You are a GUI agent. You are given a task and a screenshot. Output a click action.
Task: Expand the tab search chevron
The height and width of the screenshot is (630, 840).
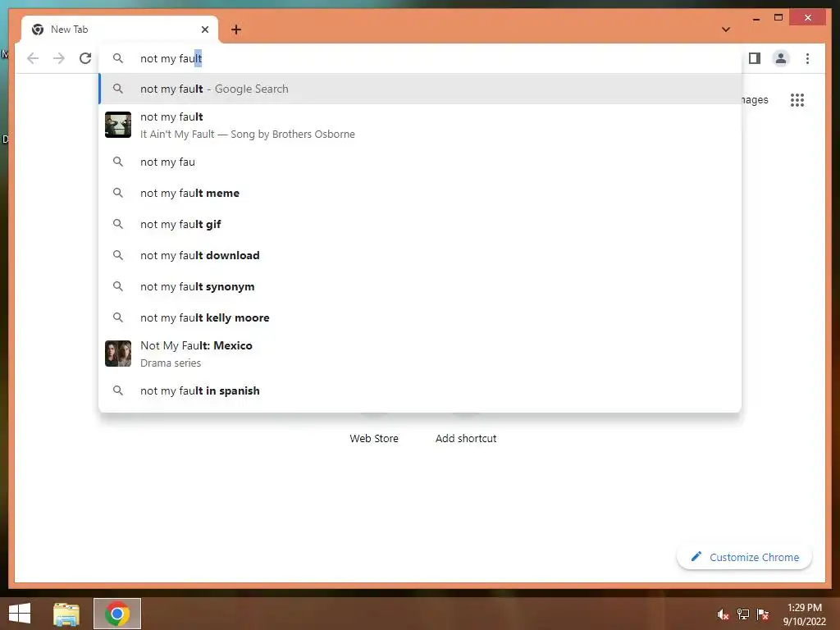pos(726,30)
